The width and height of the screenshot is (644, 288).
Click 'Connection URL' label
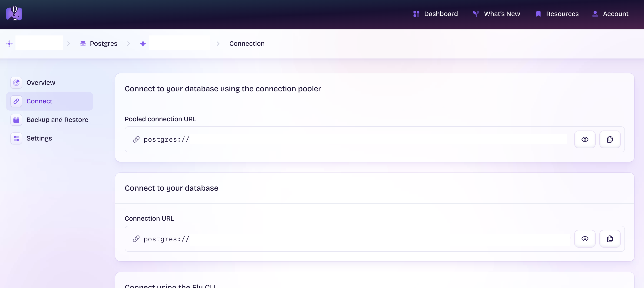149,219
